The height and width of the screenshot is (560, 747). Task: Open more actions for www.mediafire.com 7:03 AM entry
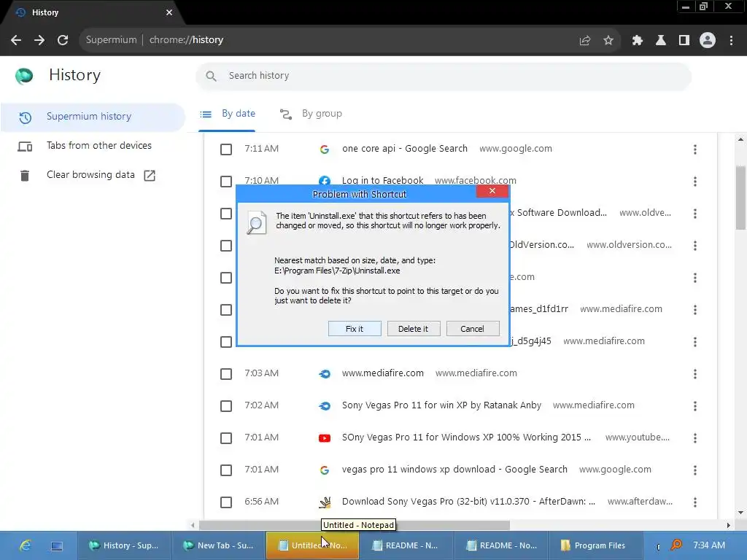click(x=695, y=374)
